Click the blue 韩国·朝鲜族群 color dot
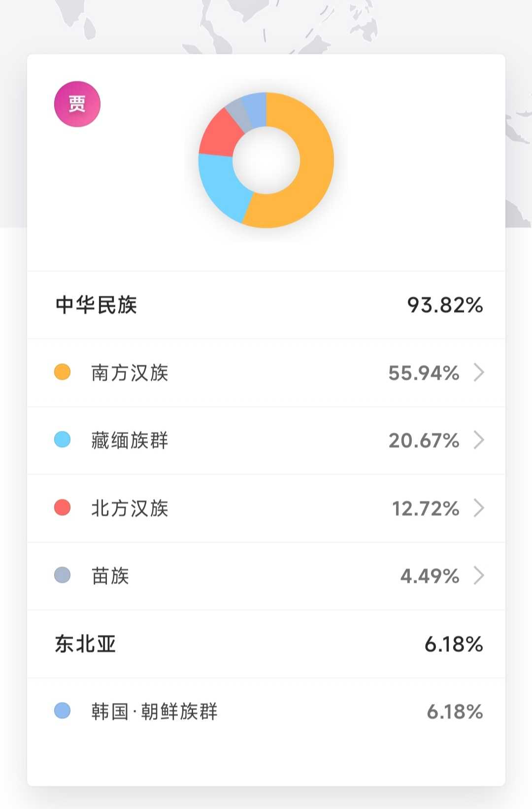This screenshot has width=532, height=809. pyautogui.click(x=63, y=711)
